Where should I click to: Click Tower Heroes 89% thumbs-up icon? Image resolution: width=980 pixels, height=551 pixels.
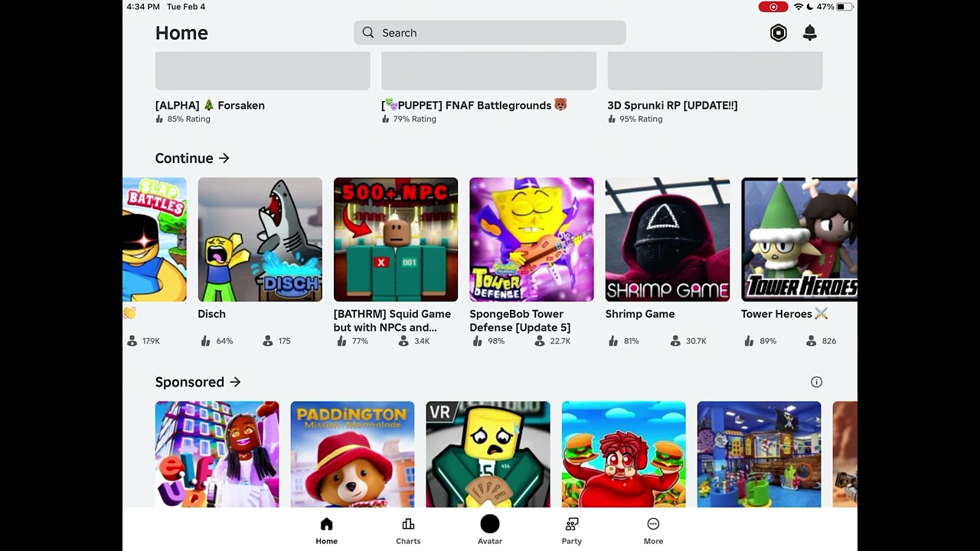coord(749,341)
